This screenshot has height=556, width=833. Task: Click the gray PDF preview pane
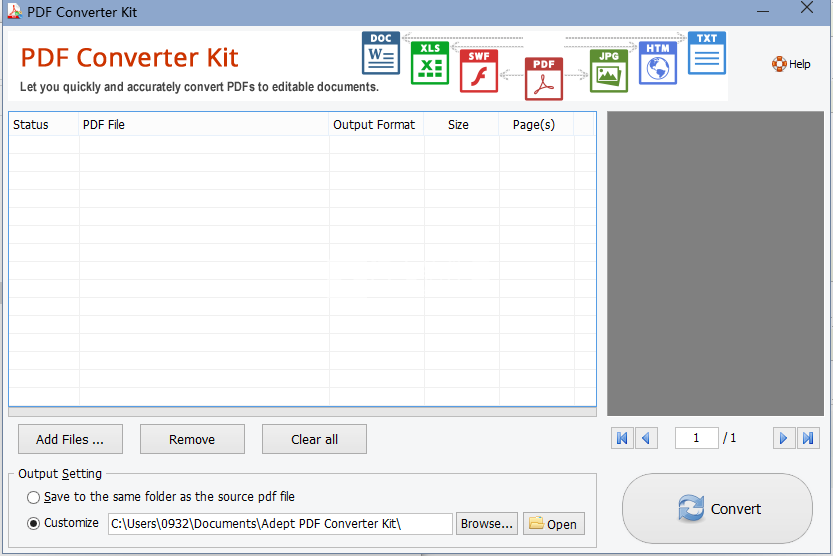pos(715,263)
